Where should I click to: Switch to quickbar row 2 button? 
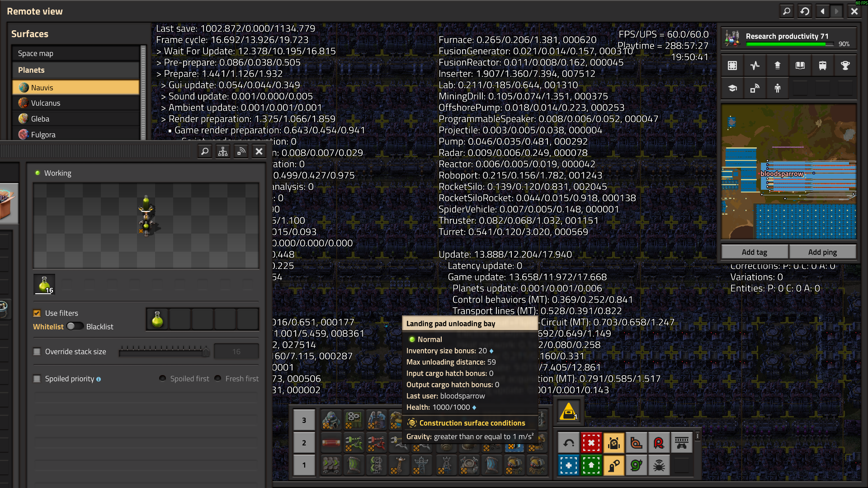[x=304, y=443]
